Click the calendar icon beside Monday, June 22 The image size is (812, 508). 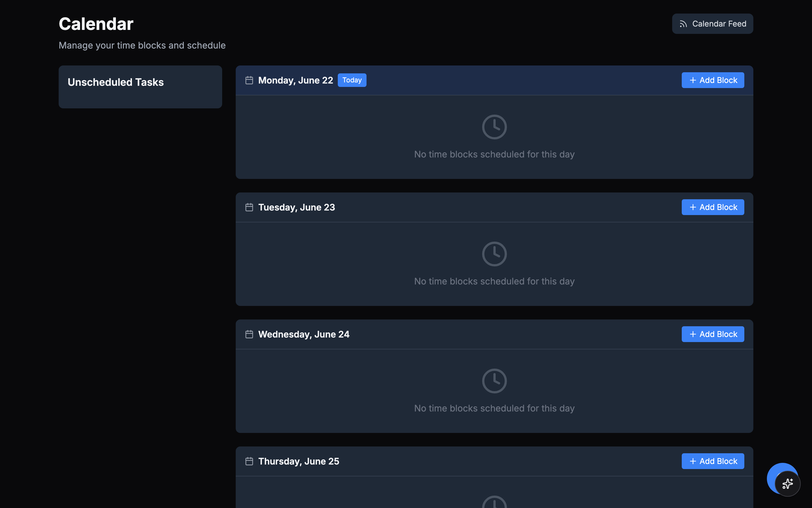[x=249, y=80]
